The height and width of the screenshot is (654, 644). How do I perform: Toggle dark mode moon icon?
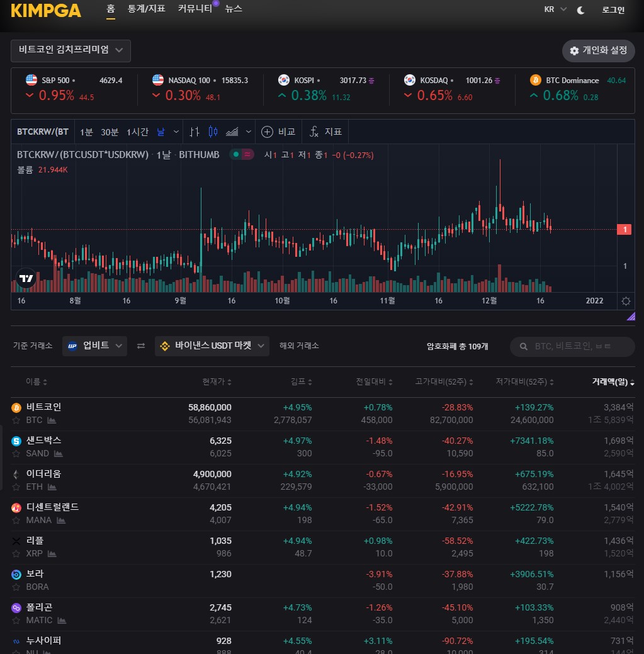click(580, 10)
